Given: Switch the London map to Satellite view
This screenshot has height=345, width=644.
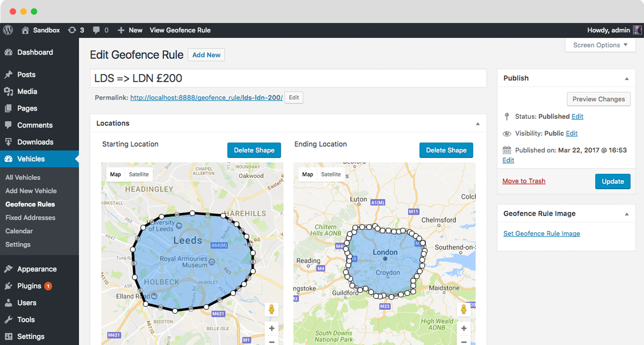Looking at the screenshot, I should (x=331, y=174).
